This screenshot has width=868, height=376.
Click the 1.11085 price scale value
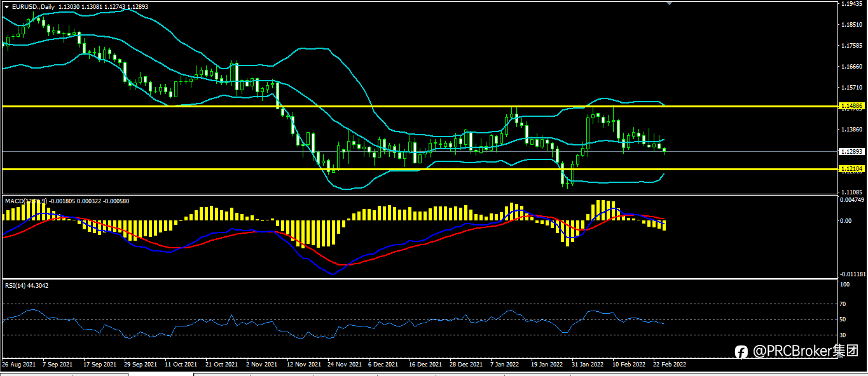coord(851,192)
